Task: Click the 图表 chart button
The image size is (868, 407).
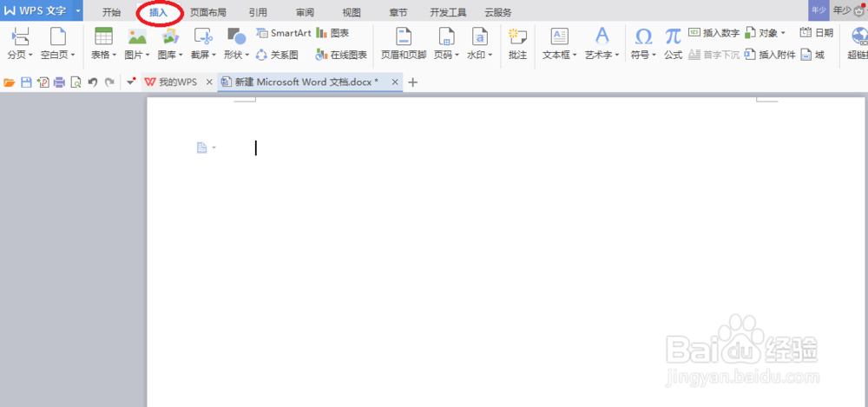Action: pyautogui.click(x=332, y=33)
